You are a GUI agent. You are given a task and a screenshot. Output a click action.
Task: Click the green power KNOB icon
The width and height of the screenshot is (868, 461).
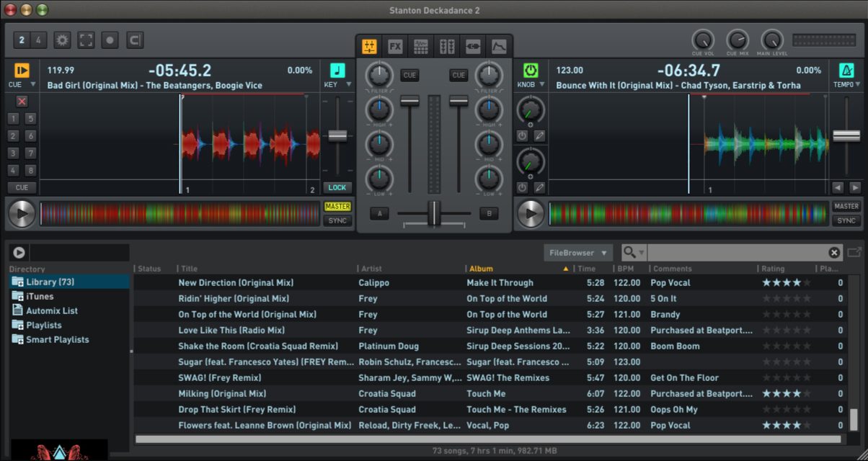531,71
